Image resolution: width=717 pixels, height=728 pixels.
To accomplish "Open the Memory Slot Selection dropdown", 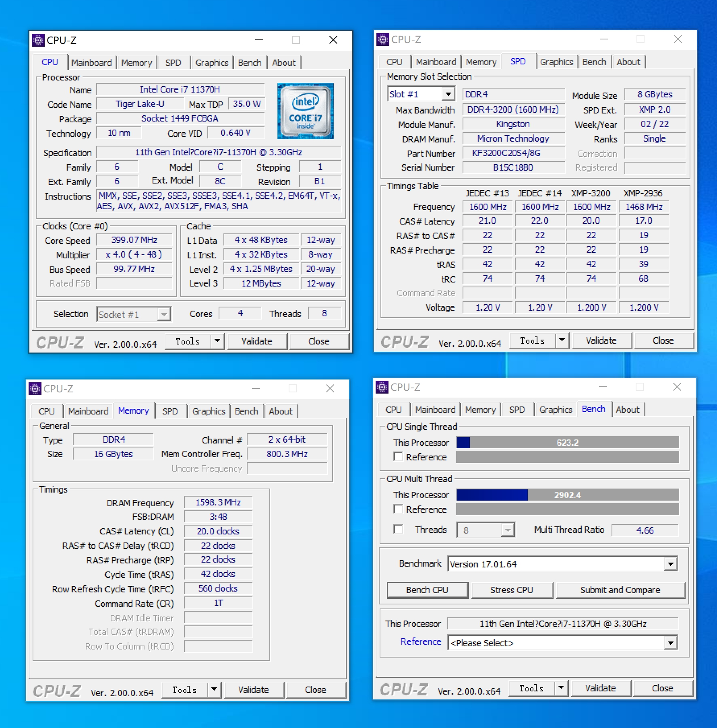I will [x=448, y=93].
